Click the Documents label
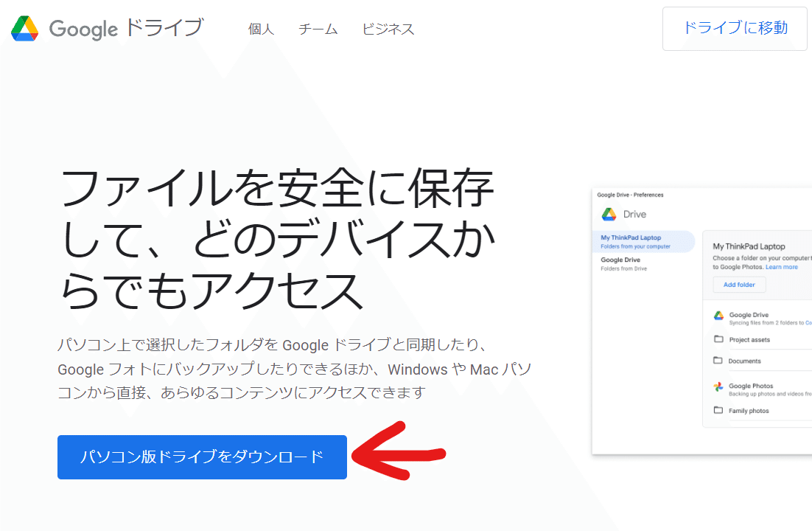 click(x=745, y=361)
